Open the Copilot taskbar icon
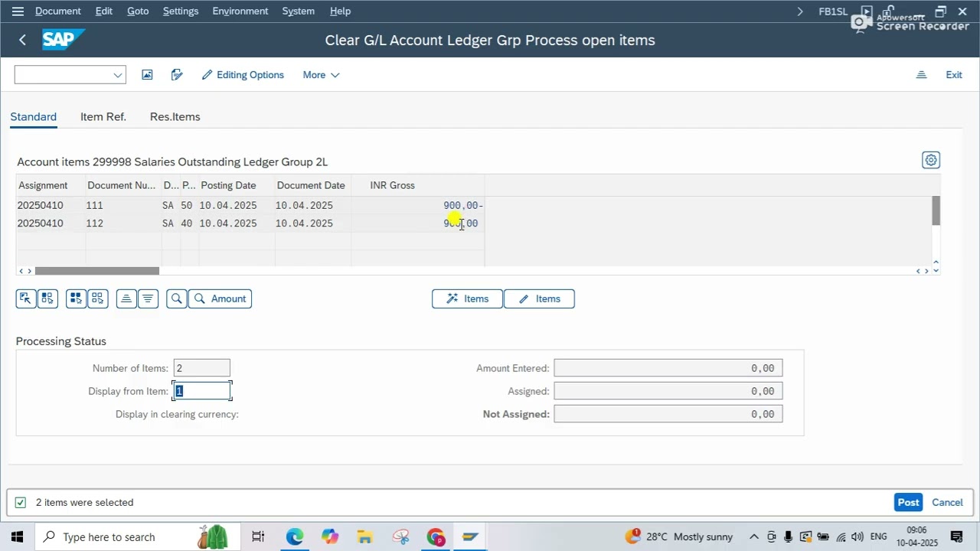980x551 pixels. [330, 536]
